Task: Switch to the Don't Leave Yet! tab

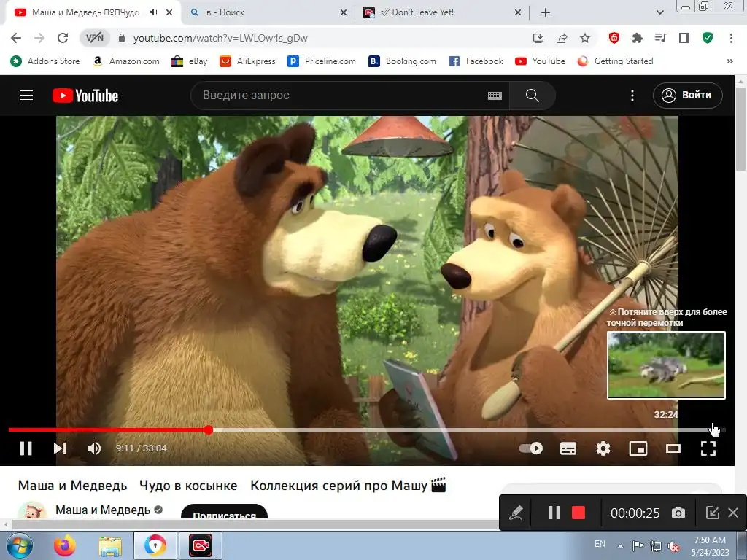Action: click(x=441, y=12)
